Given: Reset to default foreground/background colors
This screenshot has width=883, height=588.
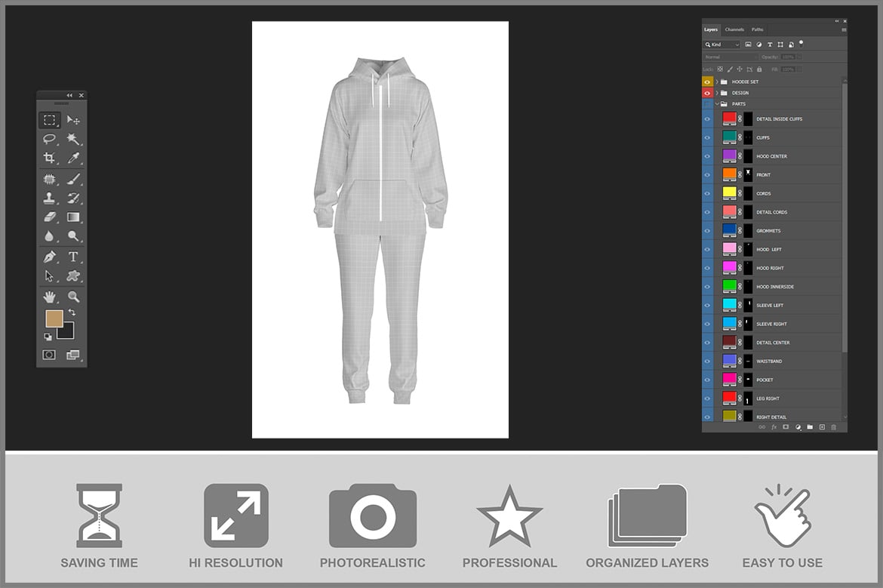Looking at the screenshot, I should pos(48,337).
